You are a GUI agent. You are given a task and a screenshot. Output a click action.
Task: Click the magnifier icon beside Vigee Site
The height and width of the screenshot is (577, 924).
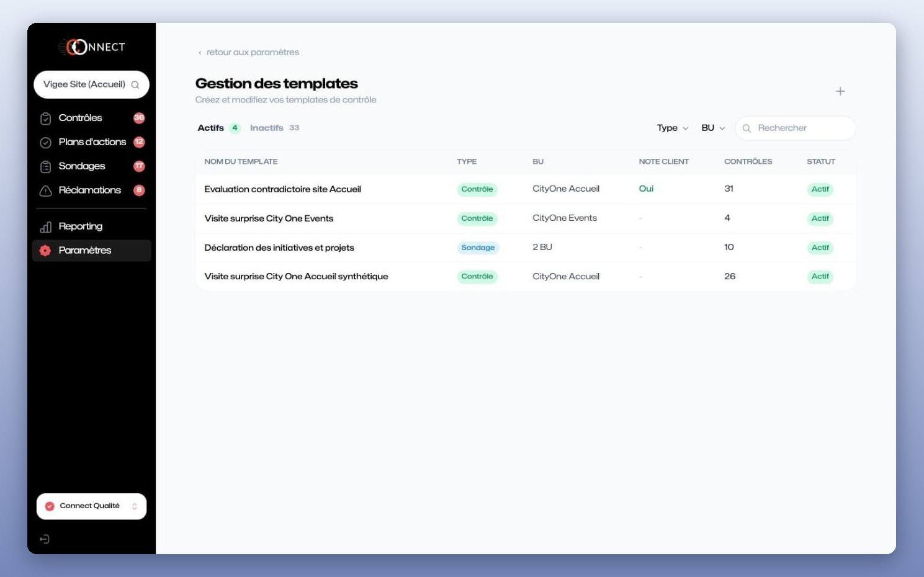[x=135, y=85]
